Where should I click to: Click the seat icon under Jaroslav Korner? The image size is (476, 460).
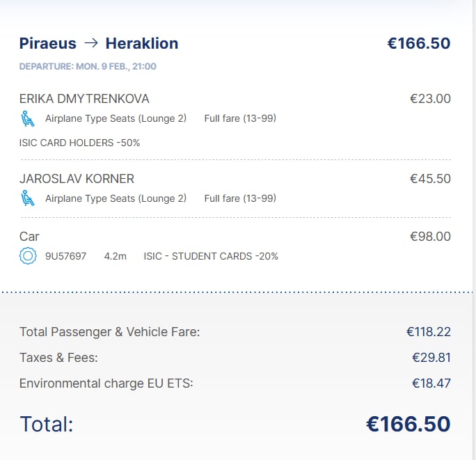click(x=28, y=198)
